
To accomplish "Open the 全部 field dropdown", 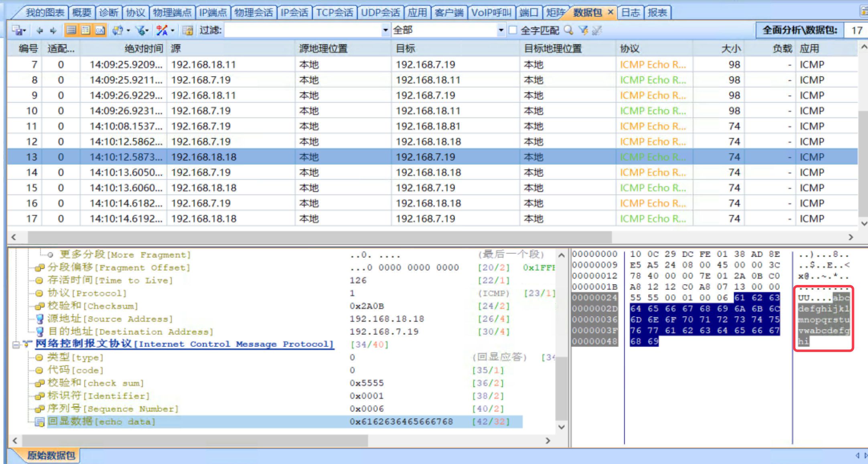I will [501, 31].
